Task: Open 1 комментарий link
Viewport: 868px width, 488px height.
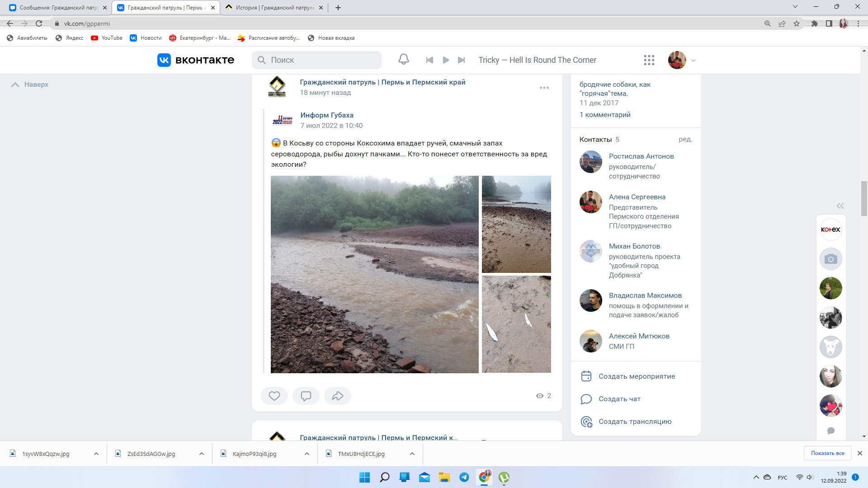Action: 605,115
